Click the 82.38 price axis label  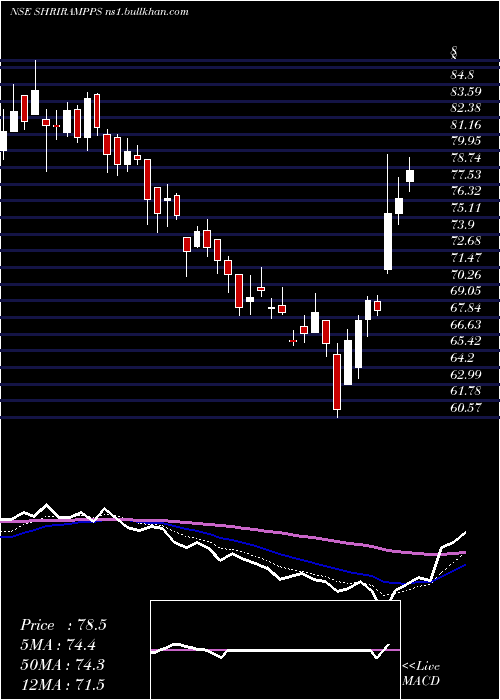pyautogui.click(x=466, y=108)
